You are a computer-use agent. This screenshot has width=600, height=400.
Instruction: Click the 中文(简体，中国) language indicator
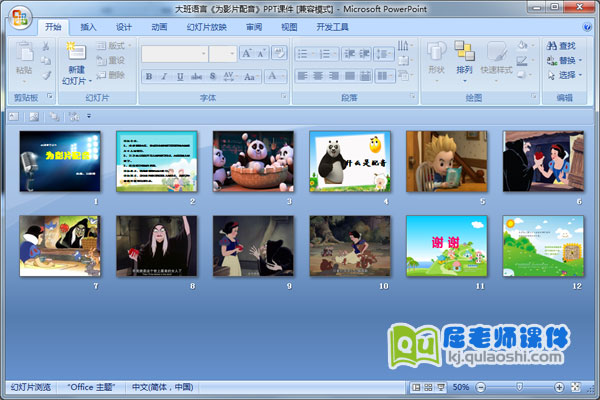point(162,387)
